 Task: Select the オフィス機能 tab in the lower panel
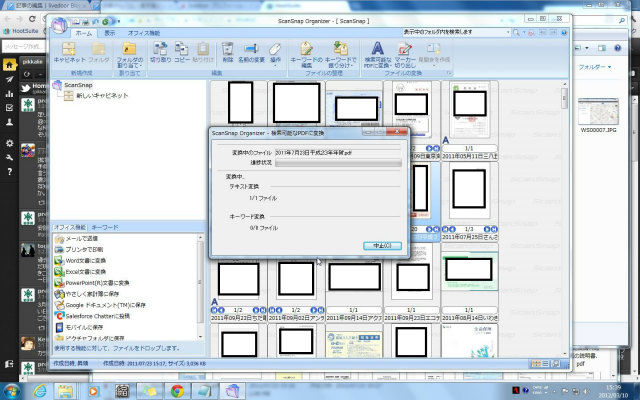click(70, 227)
